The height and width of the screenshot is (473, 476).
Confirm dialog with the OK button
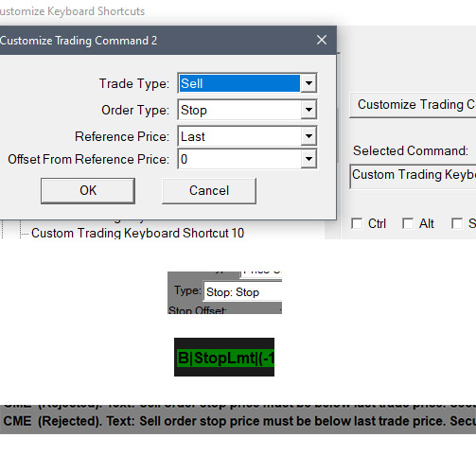click(88, 191)
